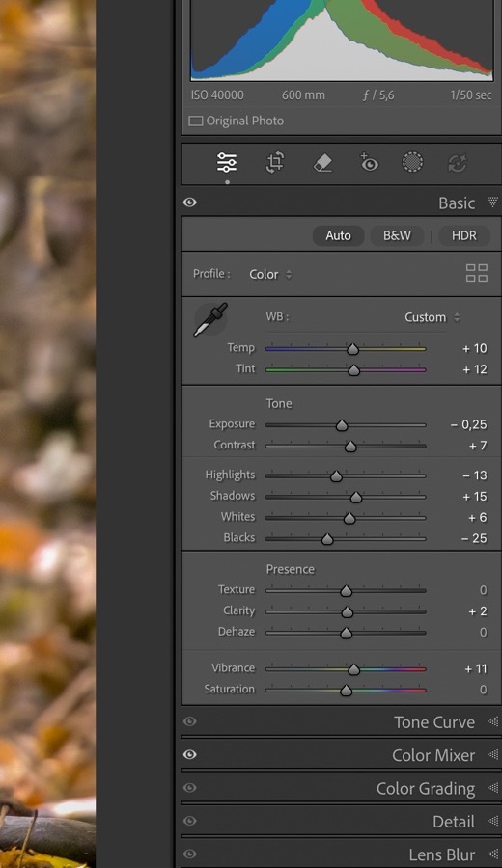Open the WB Custom dropdown
The height and width of the screenshot is (868, 502).
click(432, 317)
